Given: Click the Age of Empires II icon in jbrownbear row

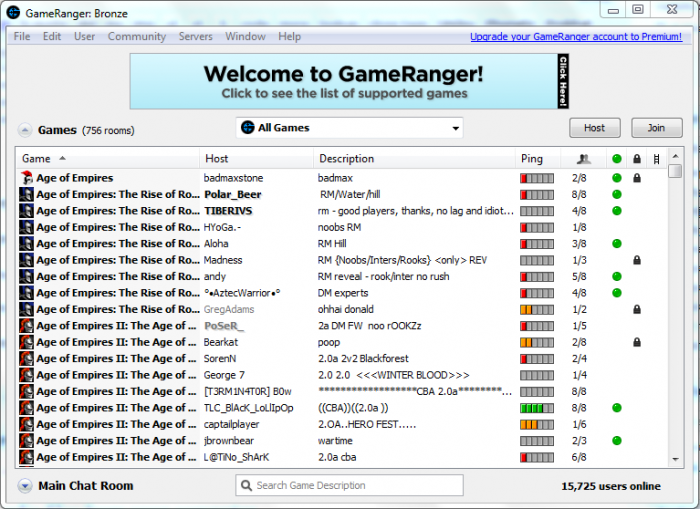Looking at the screenshot, I should point(27,441).
